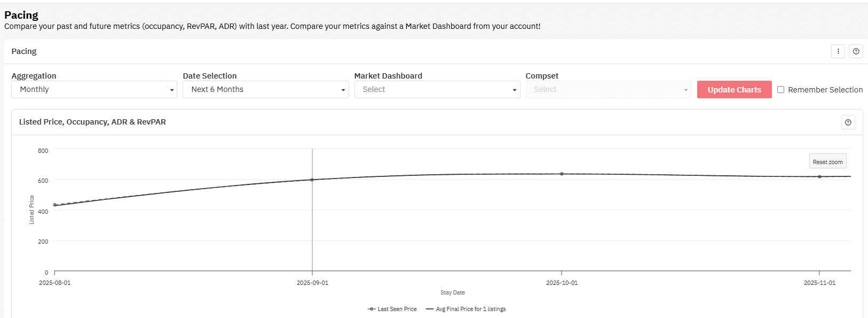Toggle the Avg Final Price legend series
The image size is (868, 318).
pos(466,309)
